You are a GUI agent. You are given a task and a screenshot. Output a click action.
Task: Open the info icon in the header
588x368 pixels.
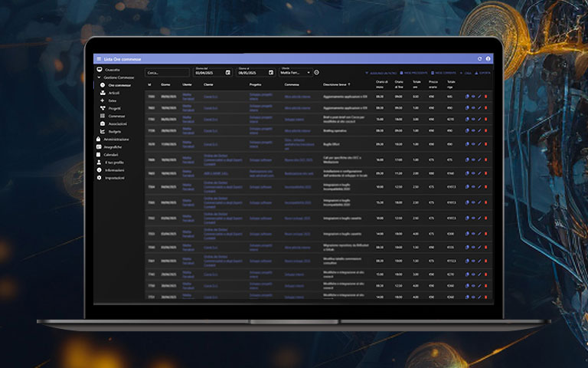click(x=488, y=58)
